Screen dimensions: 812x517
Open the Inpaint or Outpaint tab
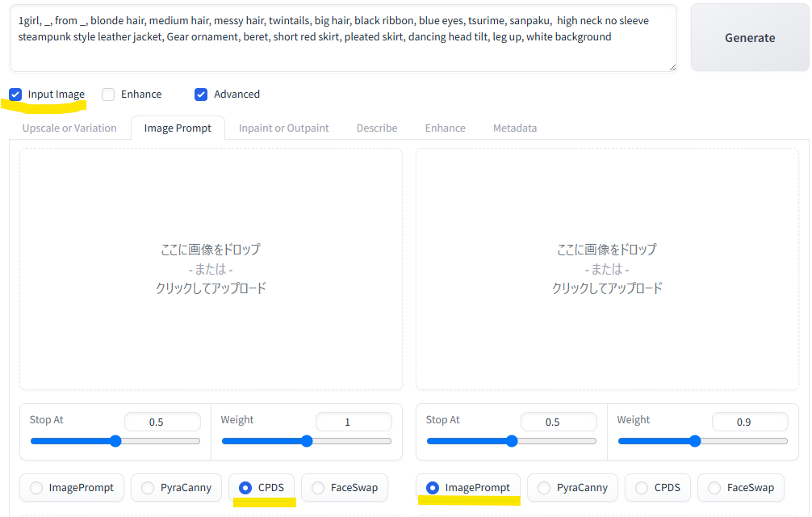(x=283, y=128)
